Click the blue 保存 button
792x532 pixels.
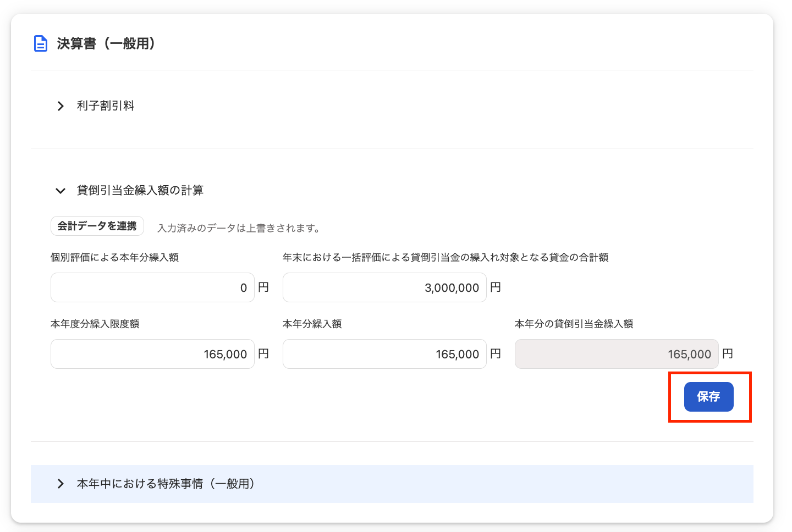coord(708,396)
